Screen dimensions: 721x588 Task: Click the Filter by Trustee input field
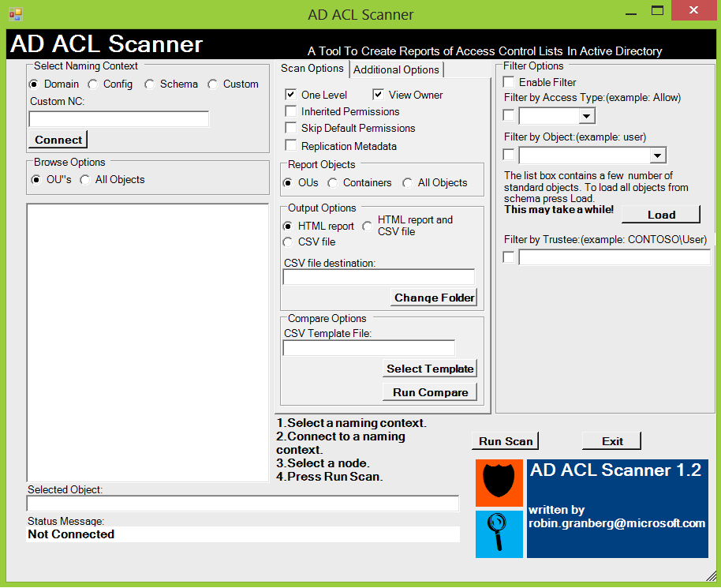tap(615, 257)
